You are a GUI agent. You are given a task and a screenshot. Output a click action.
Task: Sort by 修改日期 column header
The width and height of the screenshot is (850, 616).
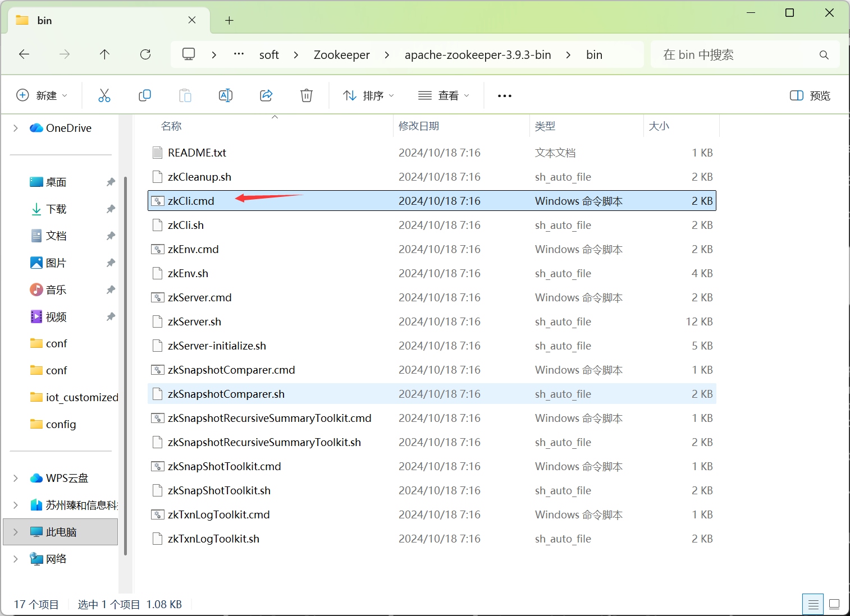pyautogui.click(x=419, y=126)
